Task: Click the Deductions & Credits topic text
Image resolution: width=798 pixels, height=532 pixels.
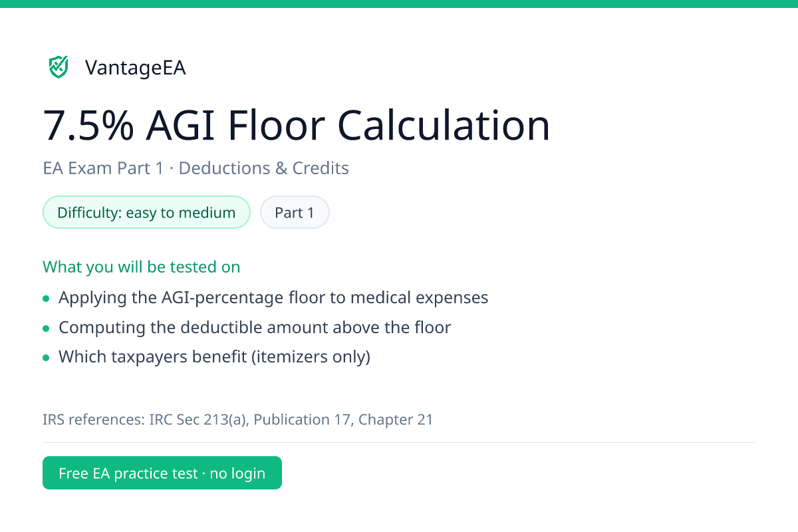Action: click(x=264, y=168)
